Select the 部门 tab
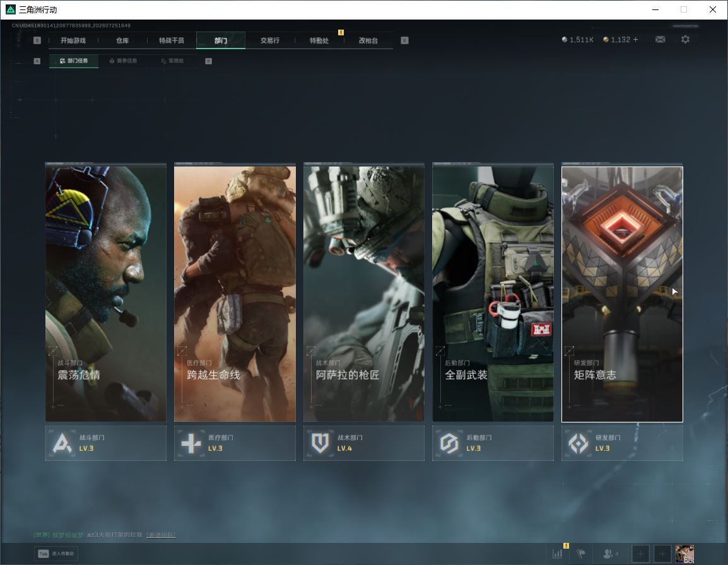 pyautogui.click(x=221, y=40)
